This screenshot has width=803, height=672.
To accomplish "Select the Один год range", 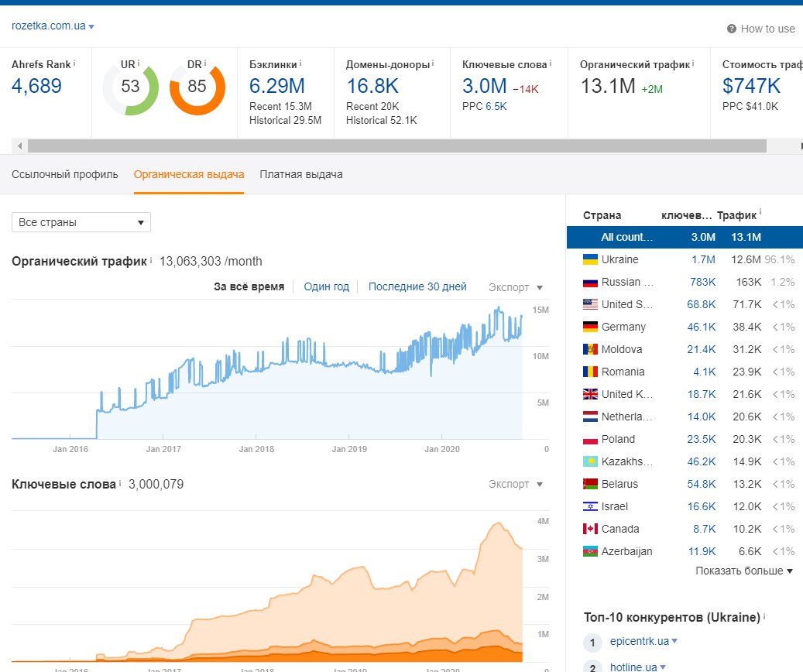I will [x=326, y=286].
